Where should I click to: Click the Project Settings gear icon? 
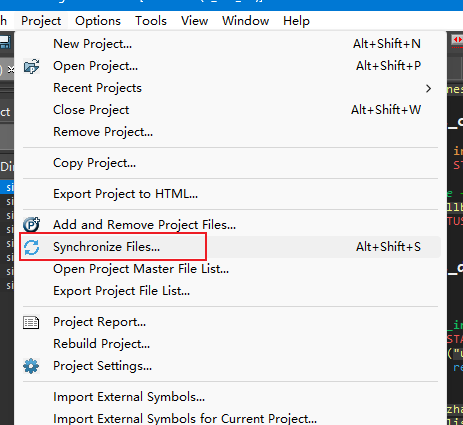click(31, 366)
